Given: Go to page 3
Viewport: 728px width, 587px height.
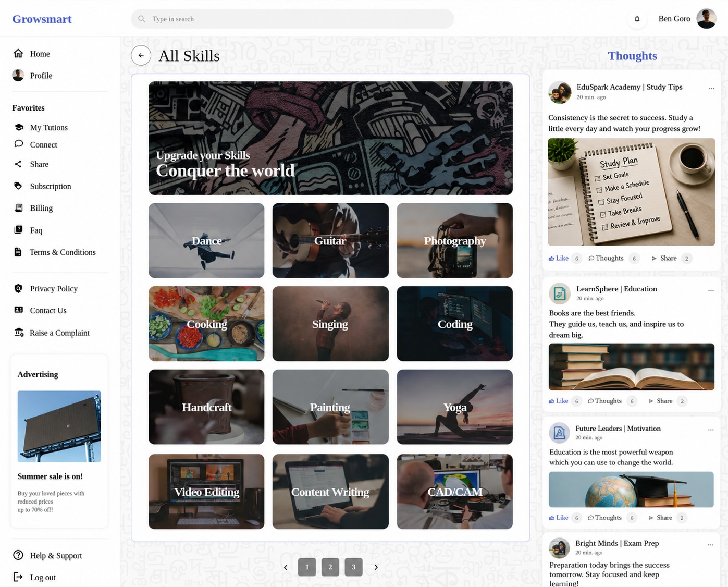Looking at the screenshot, I should [353, 567].
